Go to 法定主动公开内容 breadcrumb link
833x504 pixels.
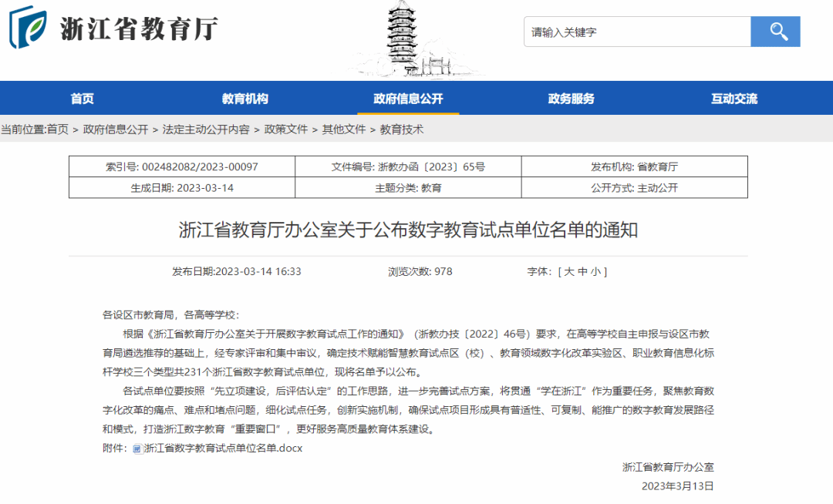pos(206,129)
